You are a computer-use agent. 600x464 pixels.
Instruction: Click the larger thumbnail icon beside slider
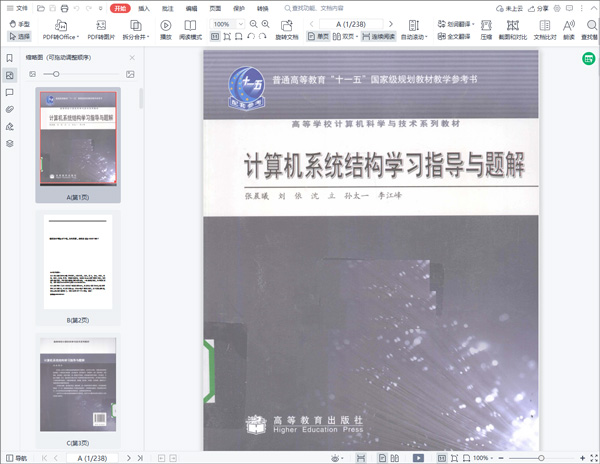point(130,74)
